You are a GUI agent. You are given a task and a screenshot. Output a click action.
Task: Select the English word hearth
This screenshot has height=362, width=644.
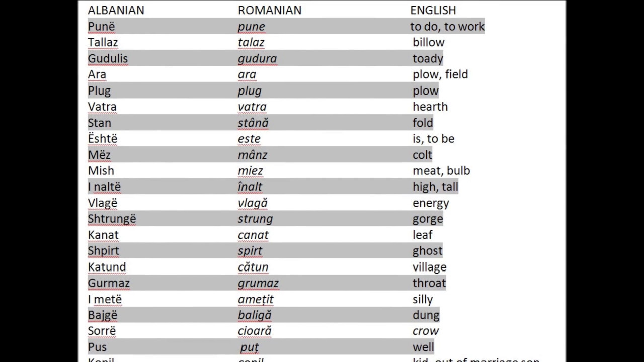(430, 107)
